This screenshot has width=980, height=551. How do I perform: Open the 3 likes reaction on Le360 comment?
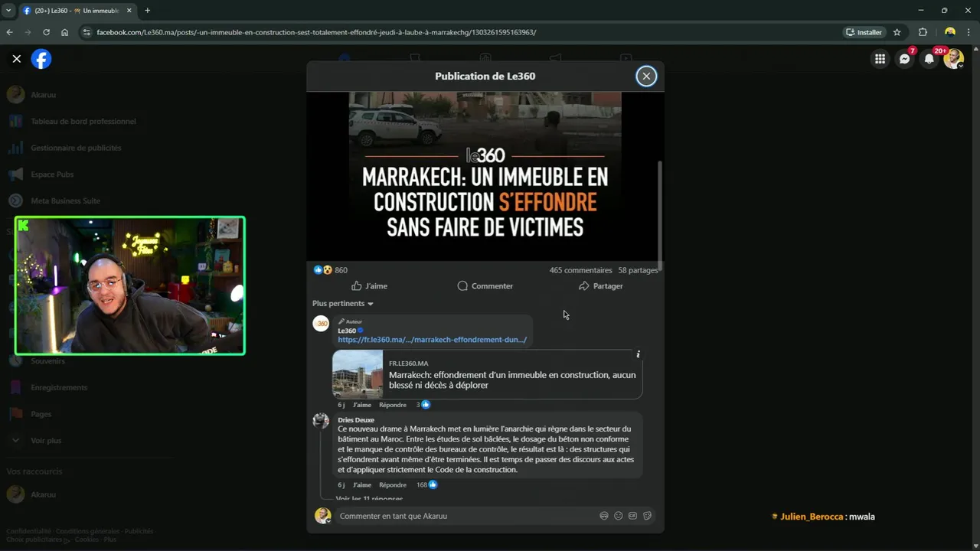click(423, 405)
